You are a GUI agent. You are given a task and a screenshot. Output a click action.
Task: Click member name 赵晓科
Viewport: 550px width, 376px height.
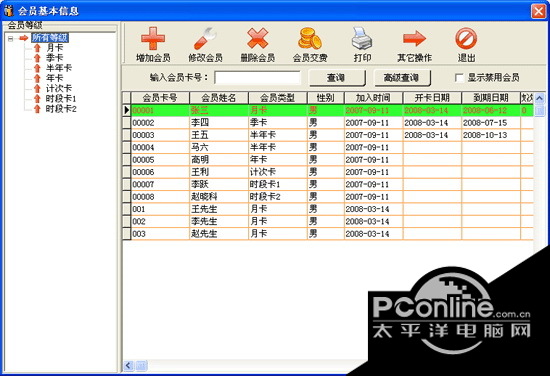pos(204,197)
